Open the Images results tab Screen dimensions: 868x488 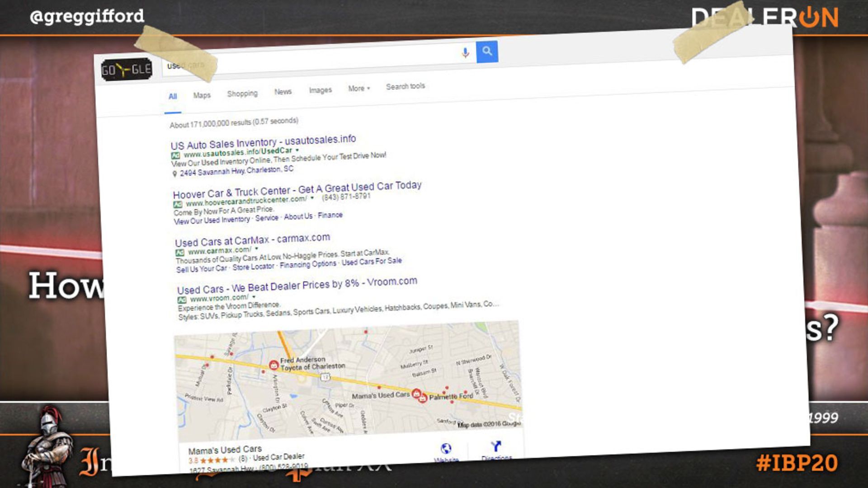320,90
